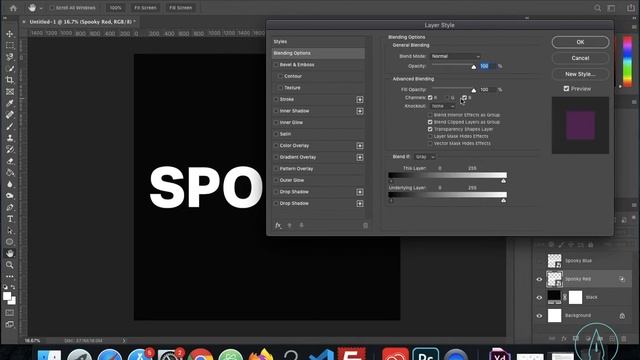The height and width of the screenshot is (360, 640).
Task: Select the Zoom tool
Action: coord(10,265)
